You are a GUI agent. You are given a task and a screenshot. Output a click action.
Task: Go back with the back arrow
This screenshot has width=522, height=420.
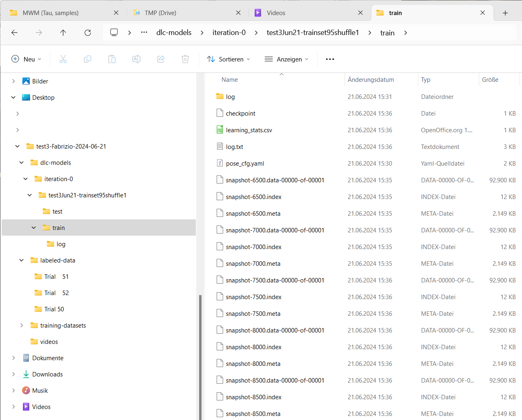click(x=15, y=33)
